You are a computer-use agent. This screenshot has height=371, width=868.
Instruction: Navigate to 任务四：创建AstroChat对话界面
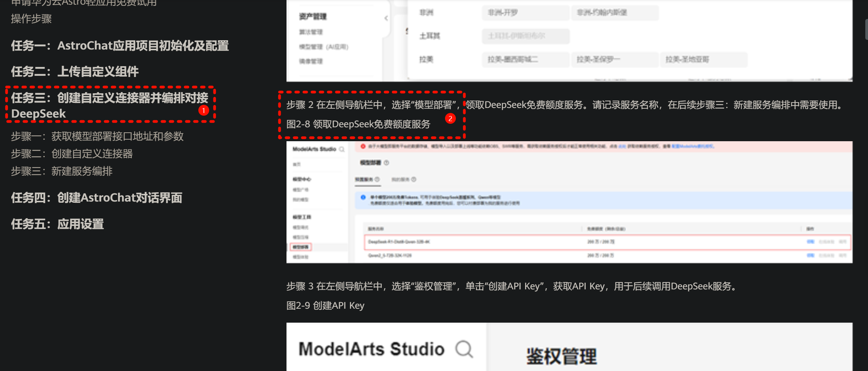point(96,198)
